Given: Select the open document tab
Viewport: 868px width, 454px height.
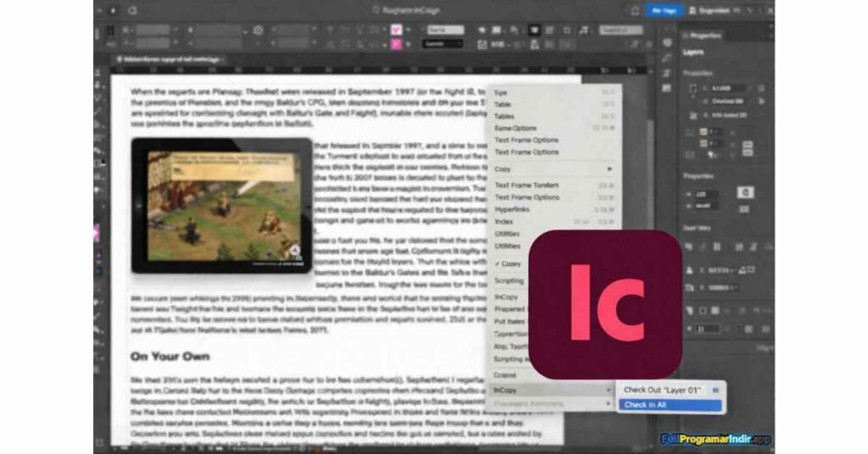Looking at the screenshot, I should click(170, 59).
